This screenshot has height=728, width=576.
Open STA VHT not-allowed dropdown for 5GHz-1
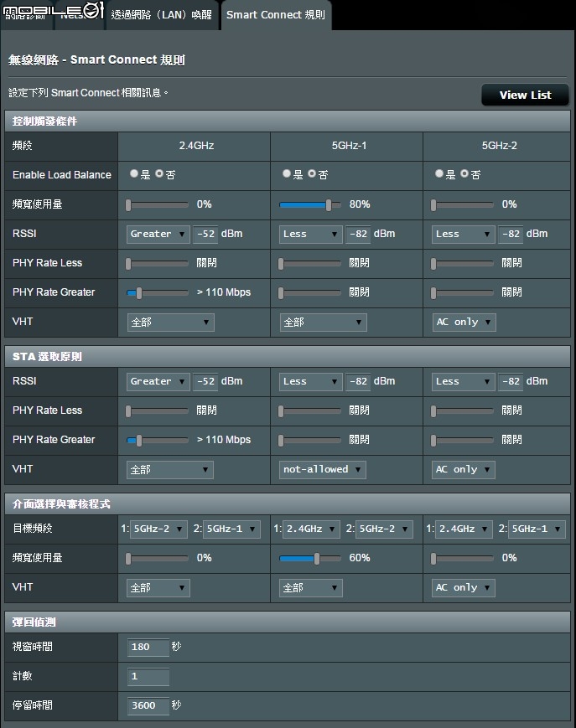[322, 470]
